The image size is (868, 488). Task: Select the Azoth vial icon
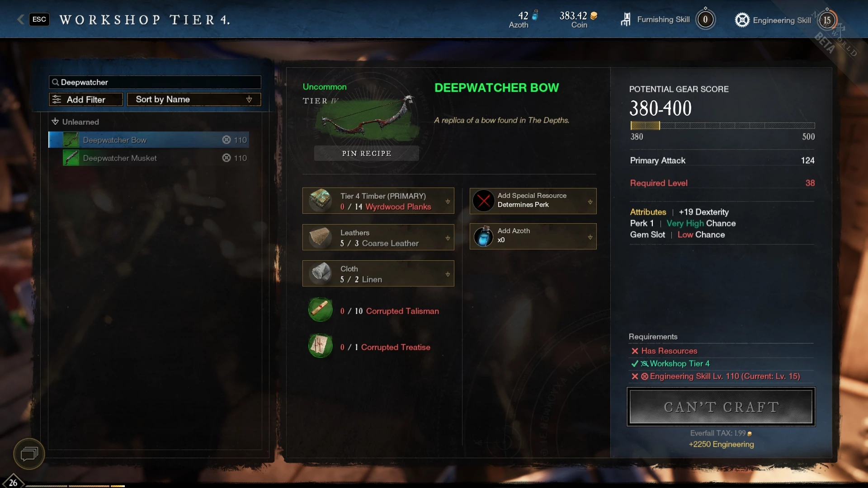(483, 236)
